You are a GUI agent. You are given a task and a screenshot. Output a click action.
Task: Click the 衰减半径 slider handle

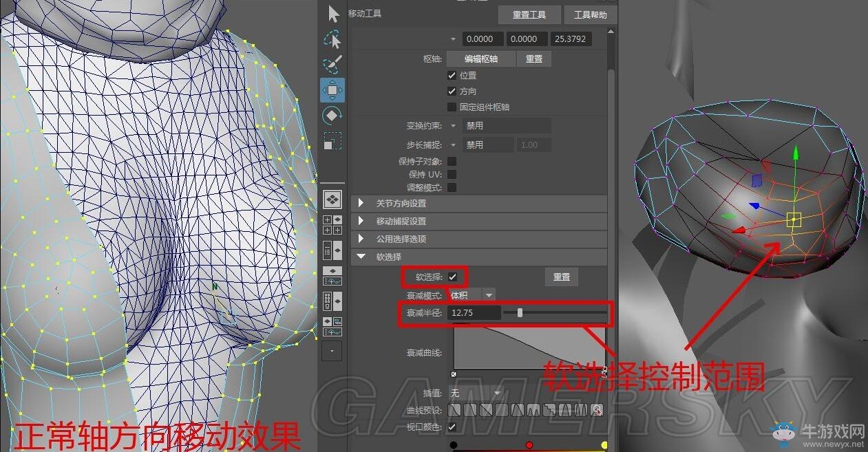click(x=520, y=312)
